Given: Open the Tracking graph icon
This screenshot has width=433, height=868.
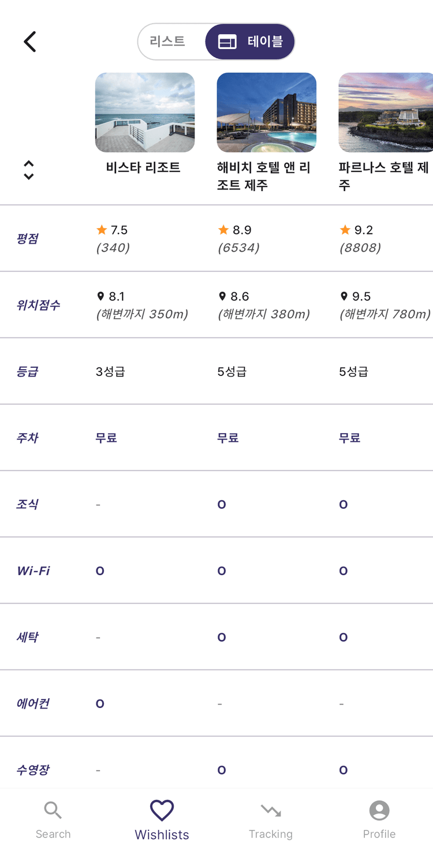Looking at the screenshot, I should 270,810.
